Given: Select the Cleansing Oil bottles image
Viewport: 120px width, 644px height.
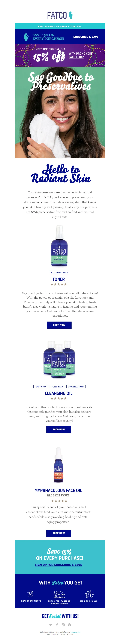Looking at the screenshot, I should click(x=59, y=359).
